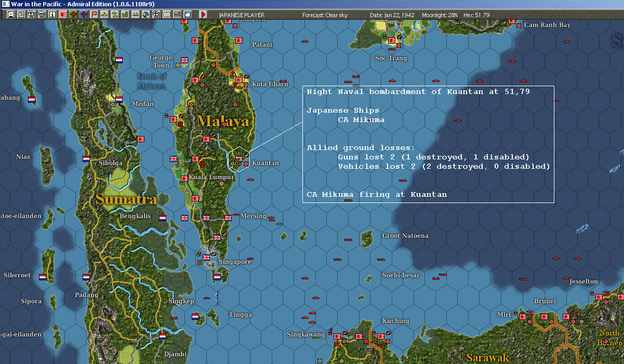Screen dimensions: 624x364
Task: Click the 'Vehicles lost 2' report line
Action: click(444, 167)
